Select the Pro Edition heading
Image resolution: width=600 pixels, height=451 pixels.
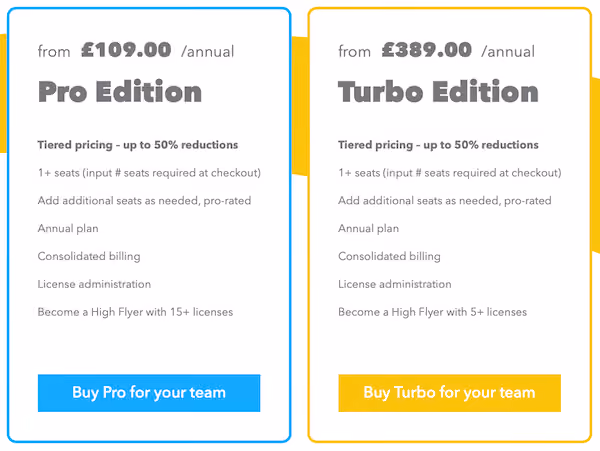120,92
